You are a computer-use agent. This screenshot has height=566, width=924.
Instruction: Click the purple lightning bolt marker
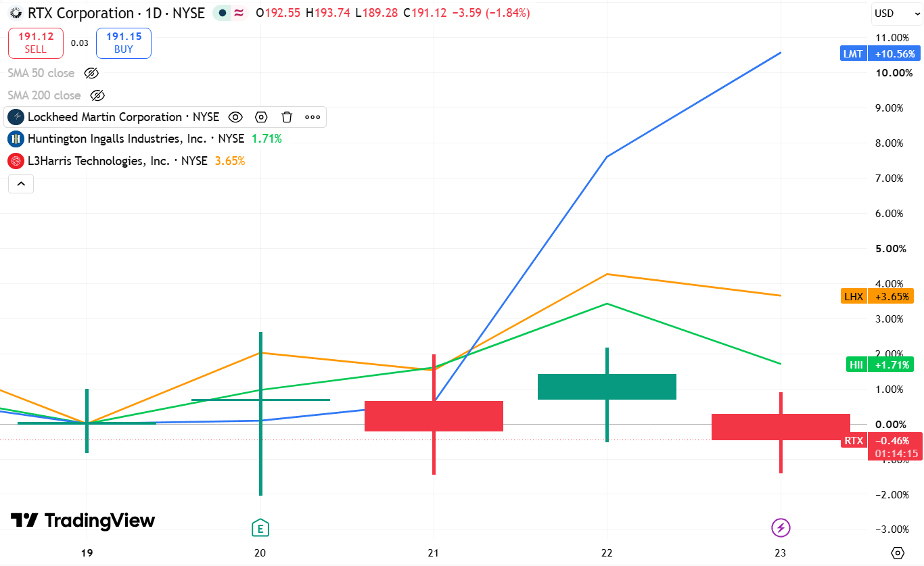781,527
